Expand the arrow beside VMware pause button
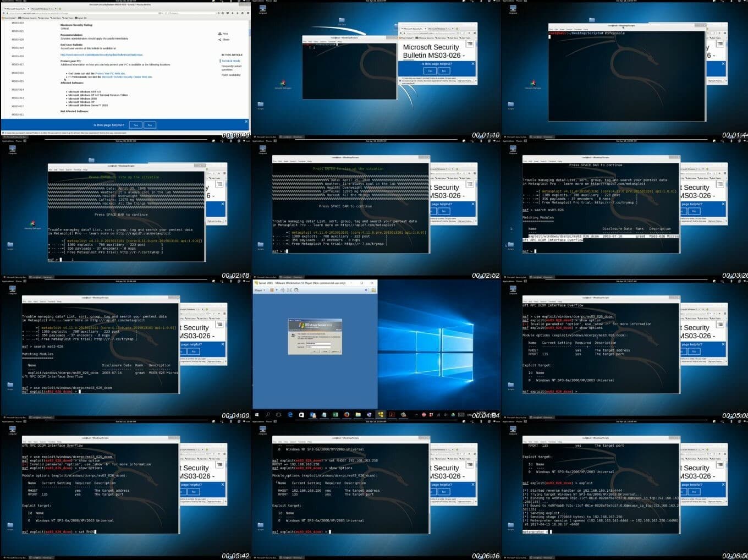 pyautogui.click(x=276, y=290)
